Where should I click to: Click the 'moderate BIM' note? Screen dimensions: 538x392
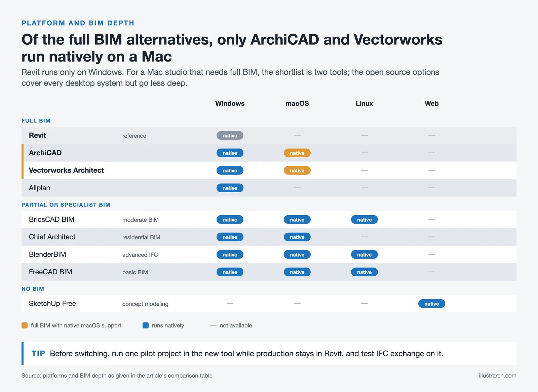pos(141,220)
